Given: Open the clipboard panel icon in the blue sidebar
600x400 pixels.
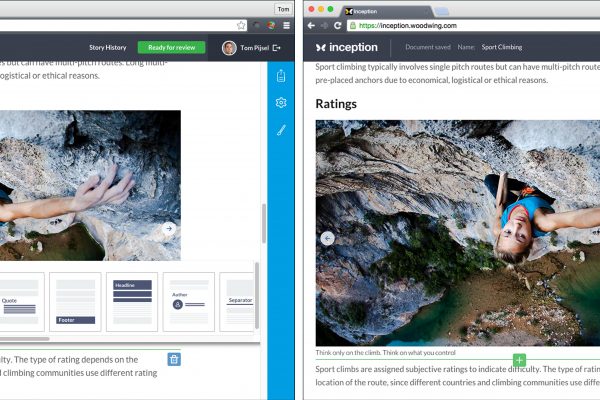Looking at the screenshot, I should [x=281, y=76].
